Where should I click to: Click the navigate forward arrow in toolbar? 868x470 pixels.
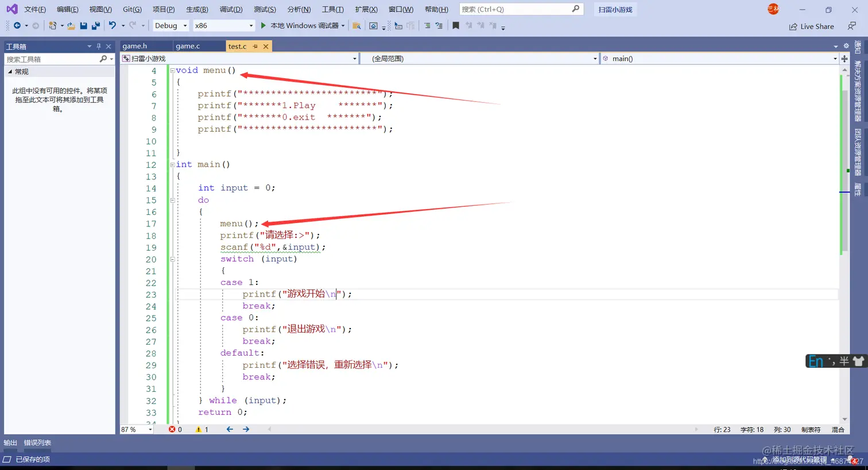click(x=36, y=25)
